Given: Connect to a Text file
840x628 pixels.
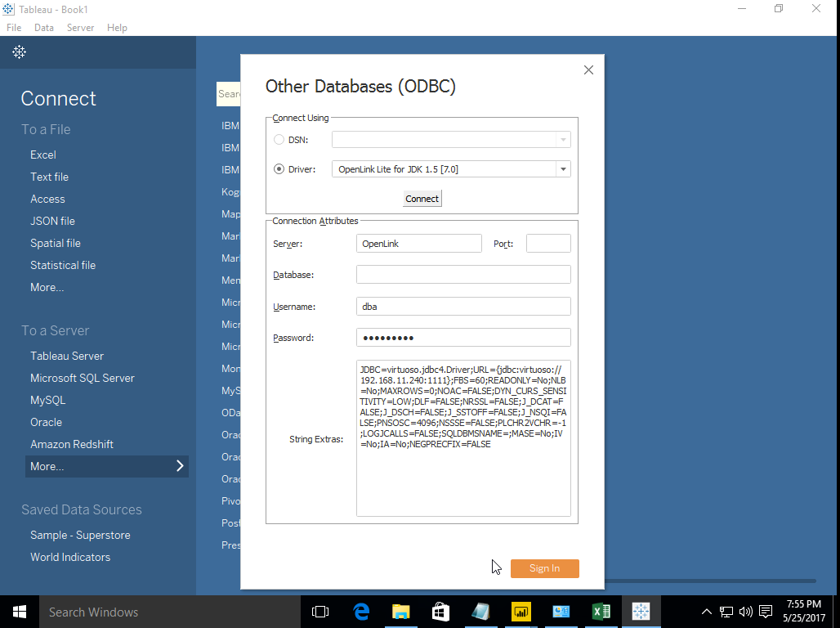Looking at the screenshot, I should (x=49, y=177).
